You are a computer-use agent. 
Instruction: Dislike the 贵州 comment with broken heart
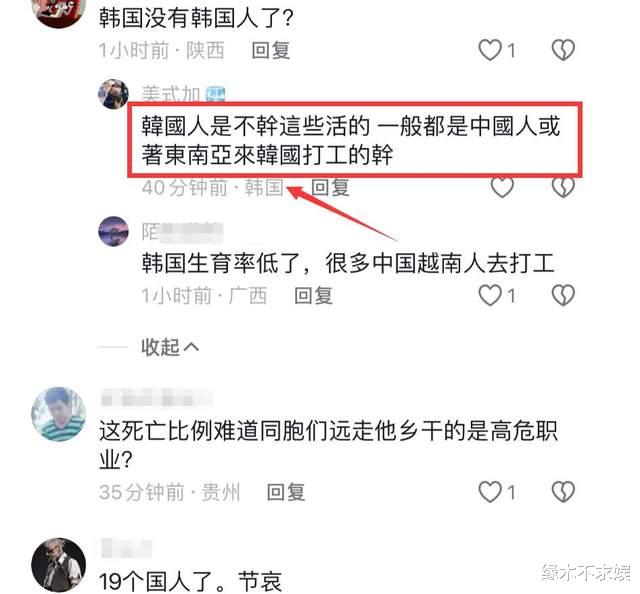tap(563, 492)
